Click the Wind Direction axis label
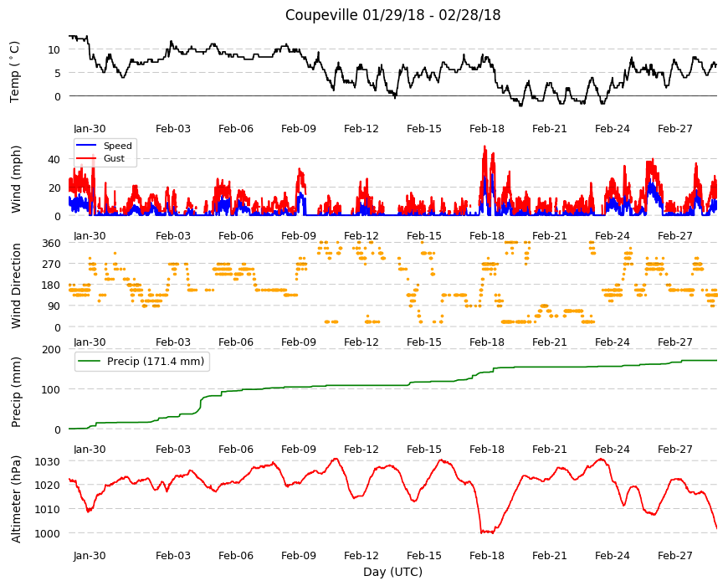728x586 pixels. tap(16, 285)
